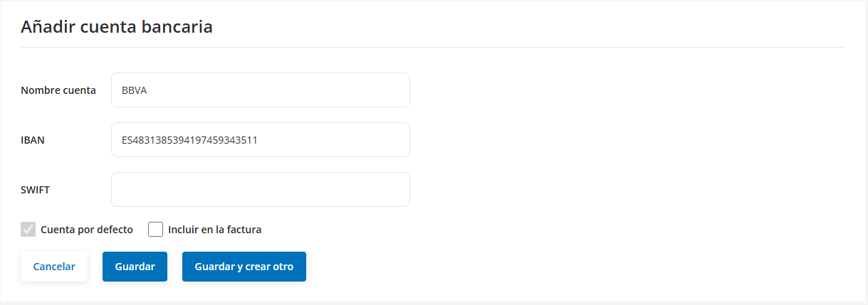Viewport: 868px width, 305px height.
Task: Click the BBVA text in account name
Action: (x=134, y=90)
